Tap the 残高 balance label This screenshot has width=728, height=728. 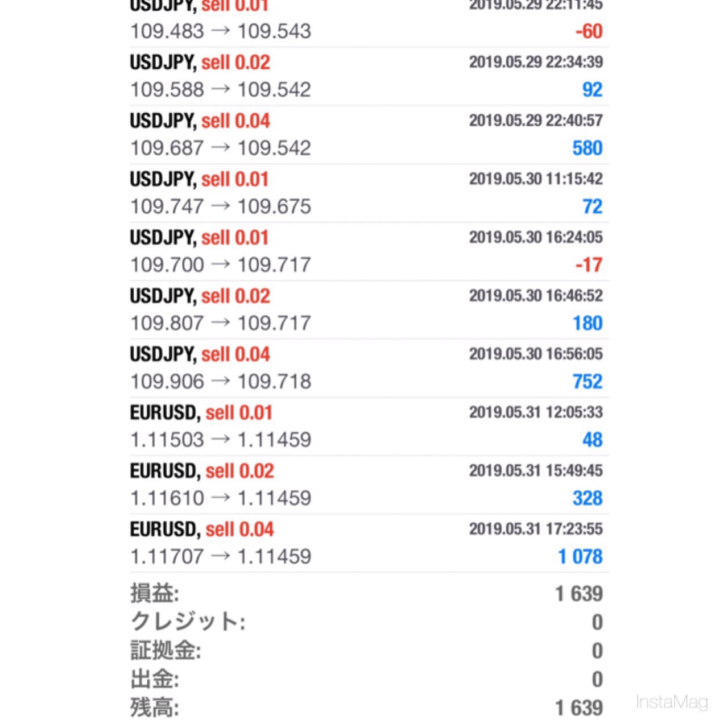[155, 708]
